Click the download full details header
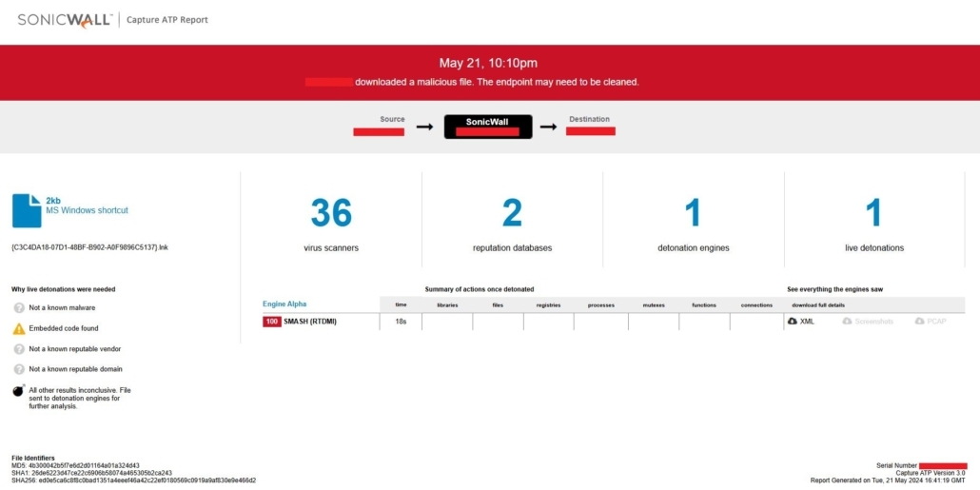 point(818,305)
